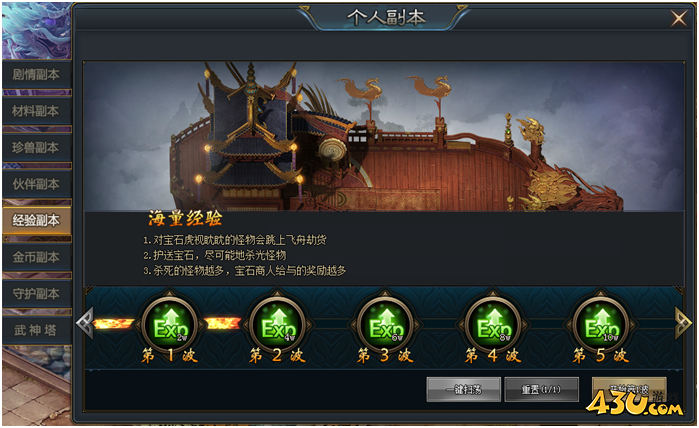The image size is (699, 428).
Task: Switch to the 材料副本 tab
Action: [36, 111]
